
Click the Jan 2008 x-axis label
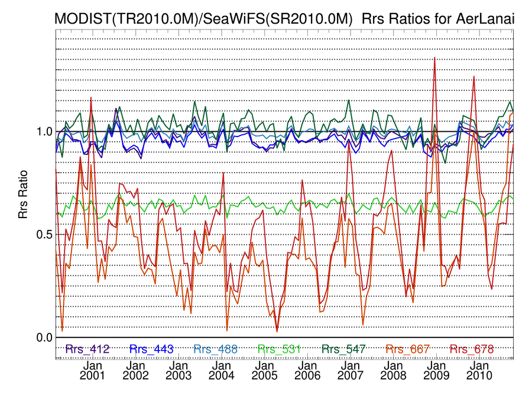[x=393, y=371]
